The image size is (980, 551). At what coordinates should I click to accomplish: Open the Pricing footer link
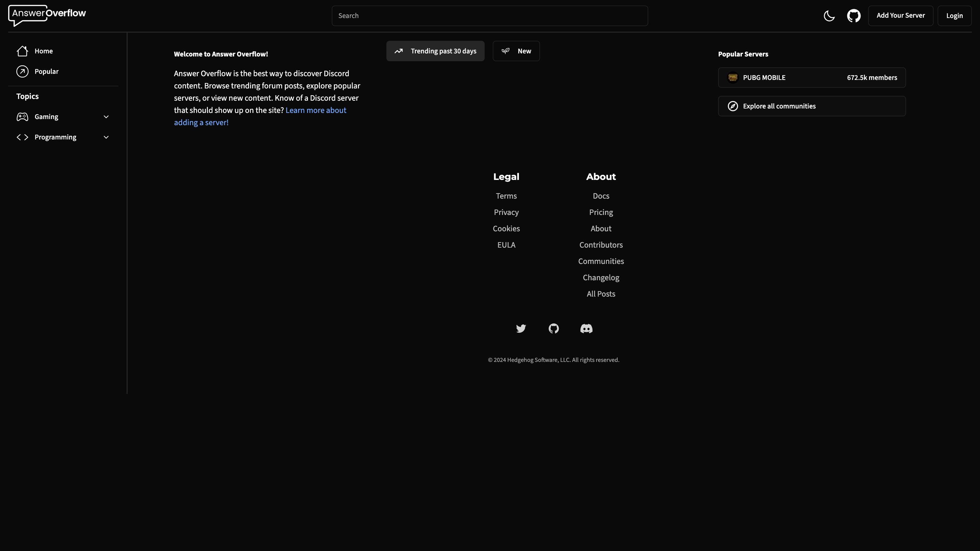click(601, 212)
